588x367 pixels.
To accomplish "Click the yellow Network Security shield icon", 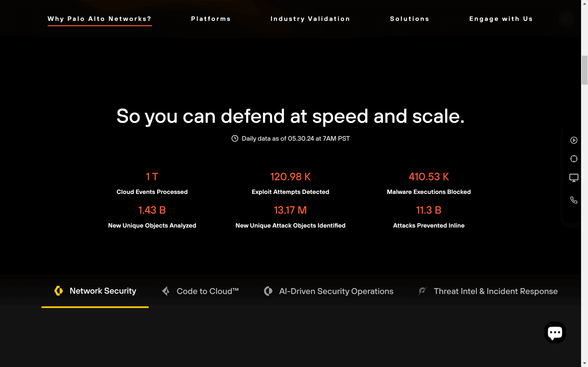I will (x=59, y=291).
